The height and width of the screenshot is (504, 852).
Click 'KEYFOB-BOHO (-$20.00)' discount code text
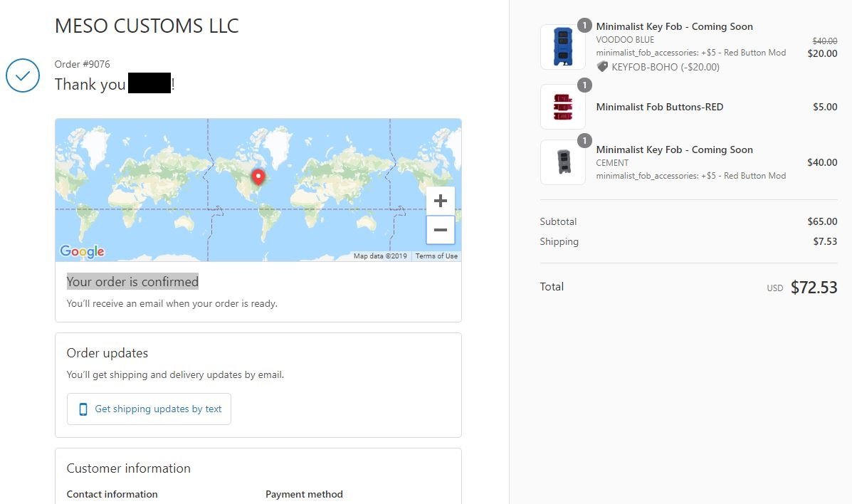coord(666,67)
